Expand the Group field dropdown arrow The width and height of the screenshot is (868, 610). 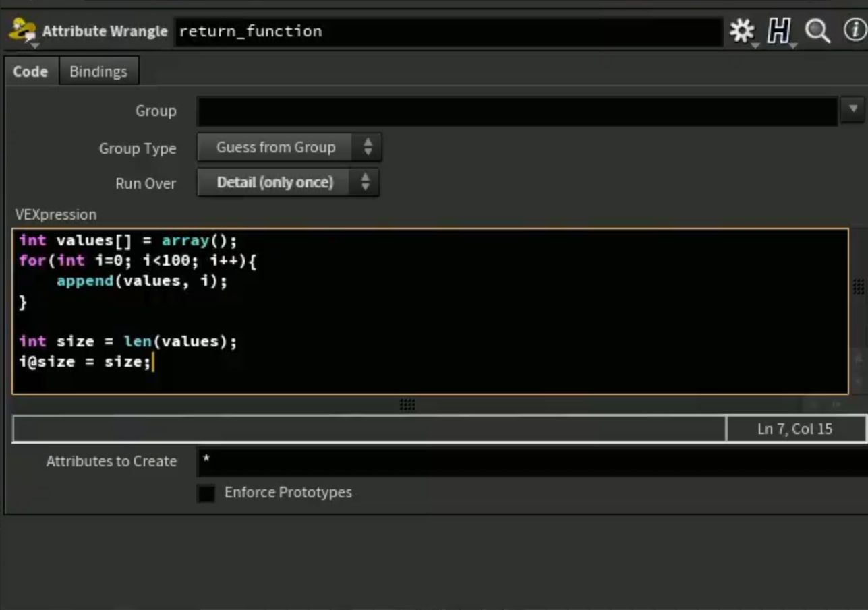pyautogui.click(x=853, y=109)
